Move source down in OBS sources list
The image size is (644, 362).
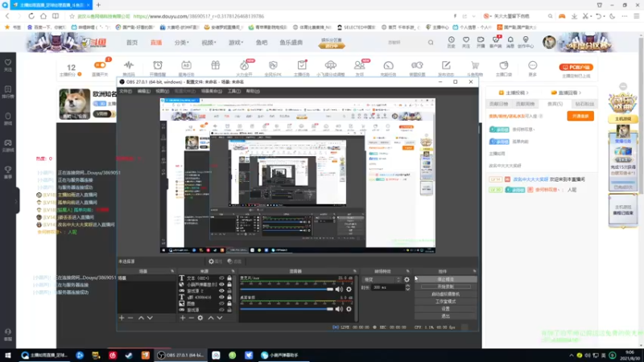[x=220, y=318]
